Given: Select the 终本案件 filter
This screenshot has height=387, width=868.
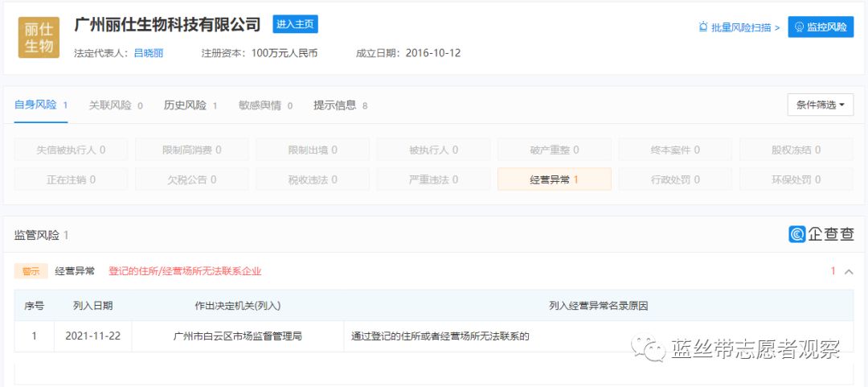Looking at the screenshot, I should [x=675, y=150].
